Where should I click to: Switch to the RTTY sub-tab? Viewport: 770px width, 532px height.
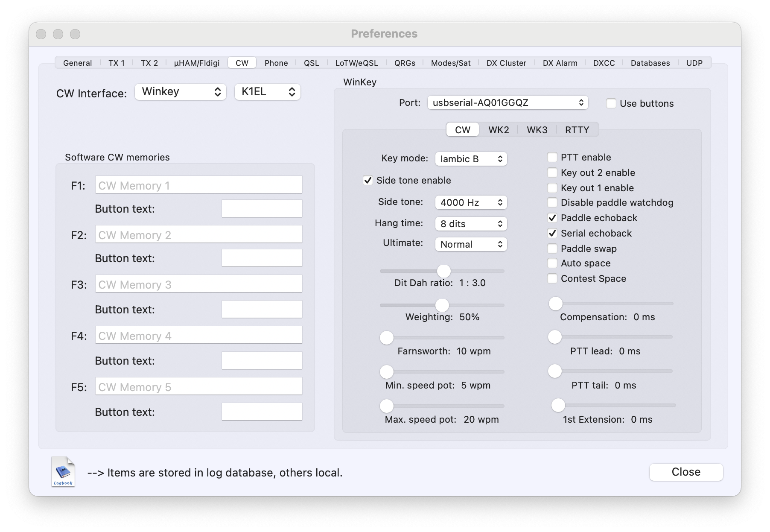point(577,130)
